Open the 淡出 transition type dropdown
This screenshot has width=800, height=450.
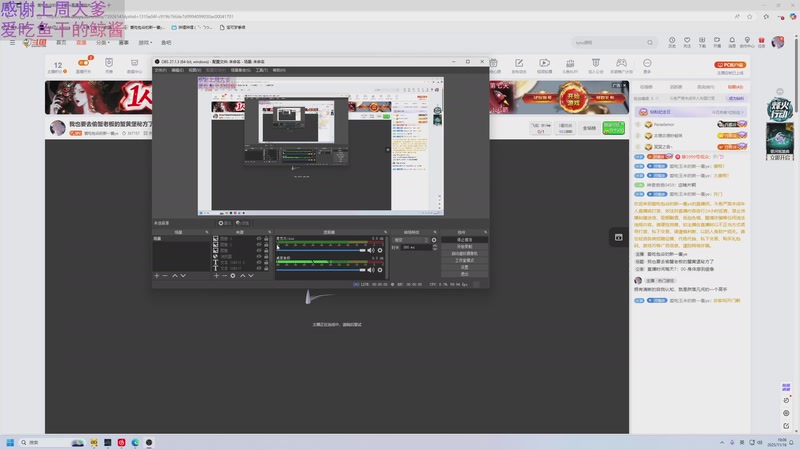coord(411,240)
